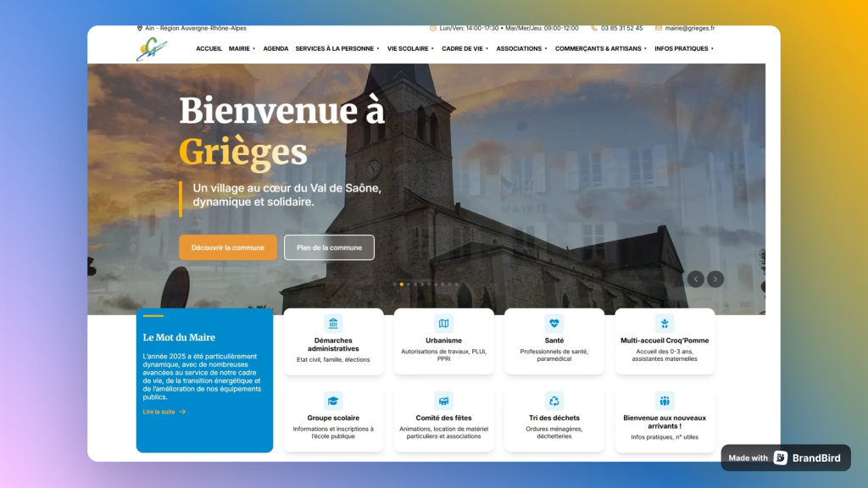Expand the Mairie dropdown menu

coord(242,48)
